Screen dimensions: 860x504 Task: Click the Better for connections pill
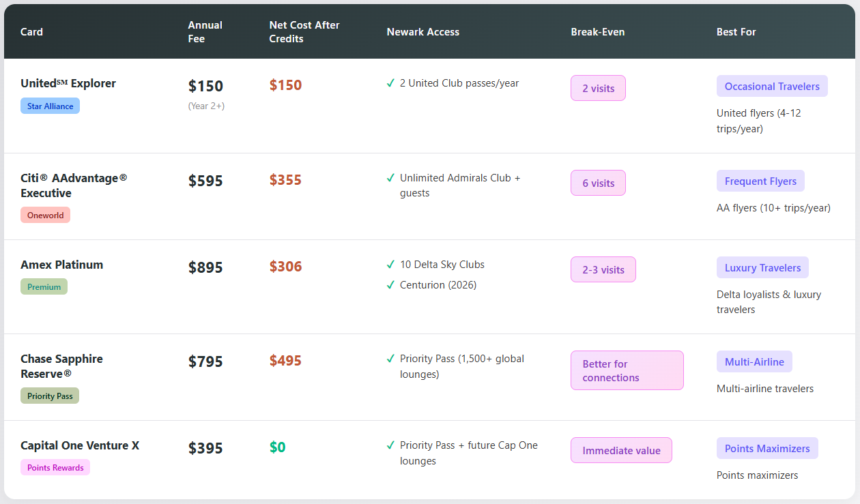point(627,370)
